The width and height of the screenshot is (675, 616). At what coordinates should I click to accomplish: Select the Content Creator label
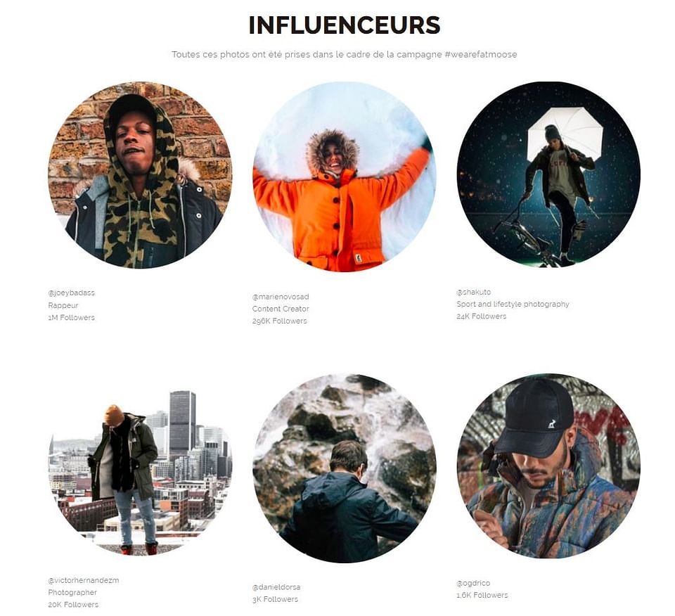281,309
